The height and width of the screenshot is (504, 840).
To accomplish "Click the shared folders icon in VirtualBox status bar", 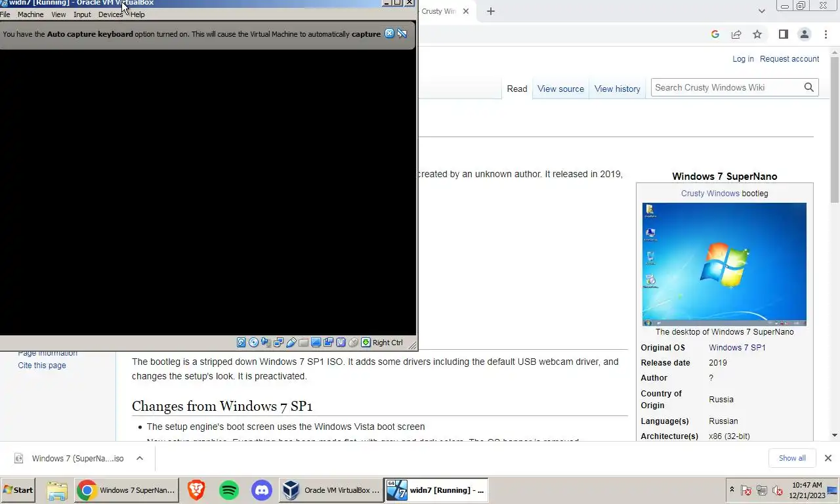I will point(303,343).
